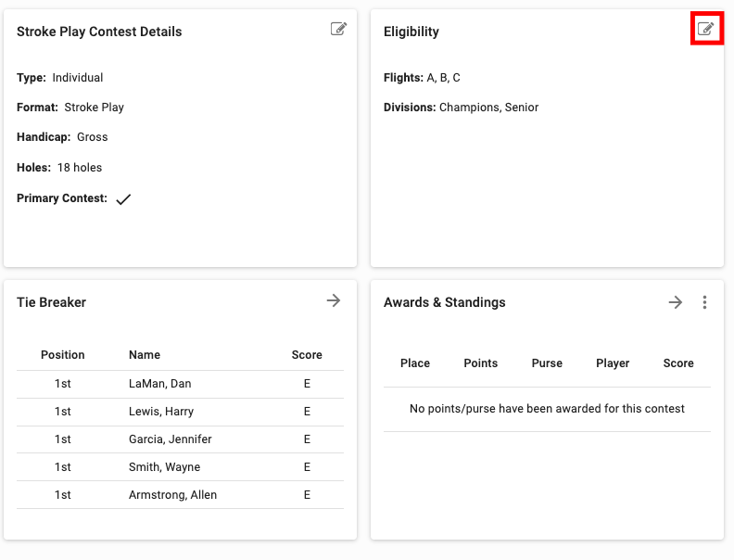The image size is (734, 560).
Task: Select the Lewis, Harry row
Action: 160,412
